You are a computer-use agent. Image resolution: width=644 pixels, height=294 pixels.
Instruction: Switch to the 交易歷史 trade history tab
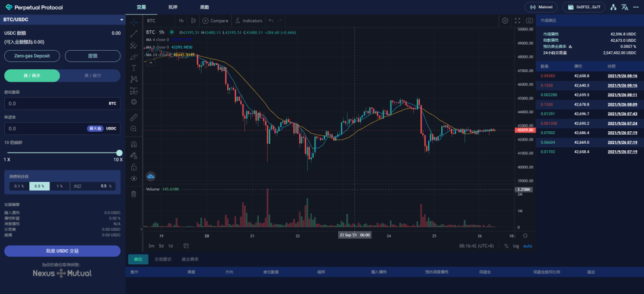pyautogui.click(x=162, y=259)
